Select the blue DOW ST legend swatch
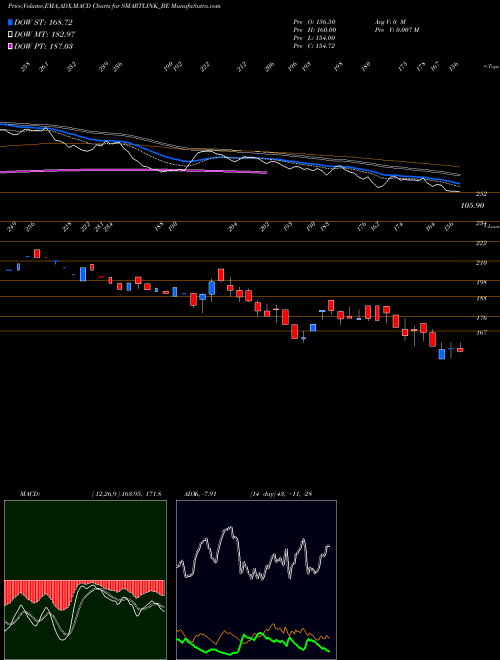Image resolution: width=500 pixels, height=660 pixels. 11,22
